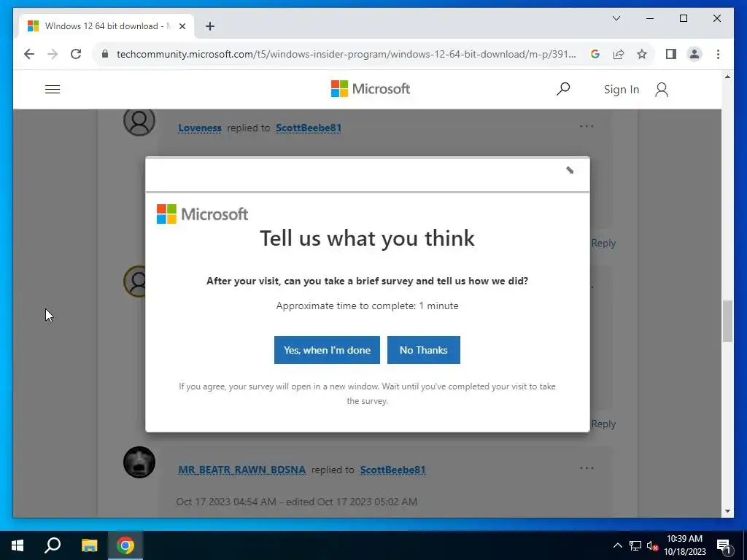Reload the current page
The image size is (747, 560).
coord(76,54)
